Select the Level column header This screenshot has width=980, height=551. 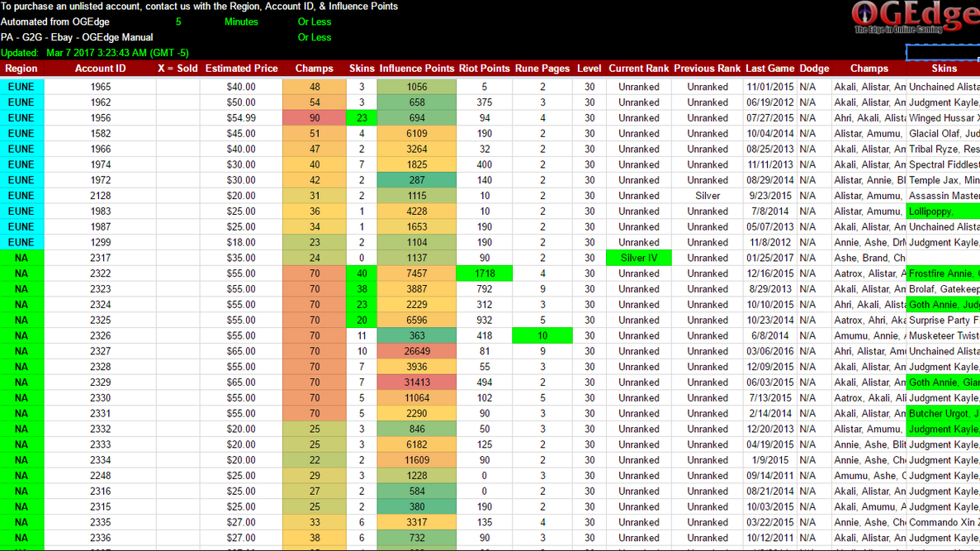click(x=589, y=69)
